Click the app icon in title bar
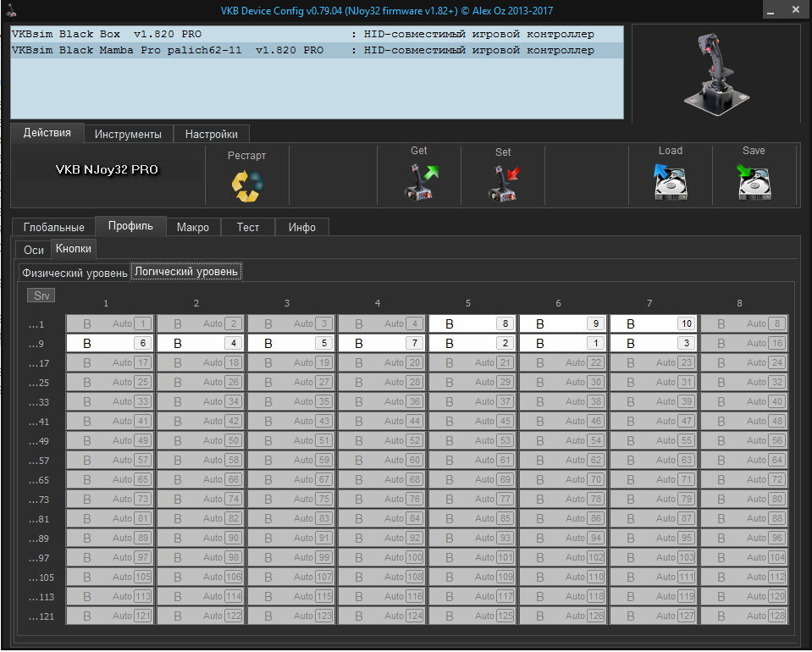Image resolution: width=812 pixels, height=652 pixels. click(x=11, y=10)
